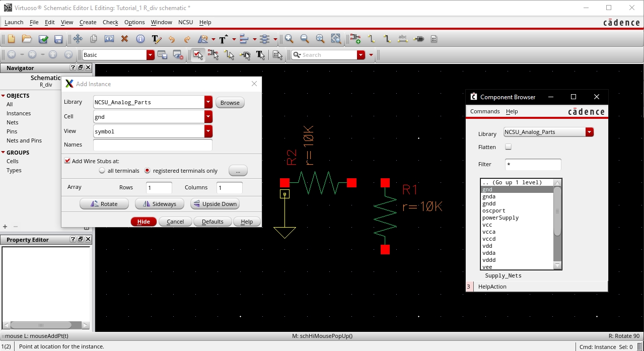Enable the Flatten checkbox in Component Browser
The image size is (644, 351).
click(x=508, y=147)
